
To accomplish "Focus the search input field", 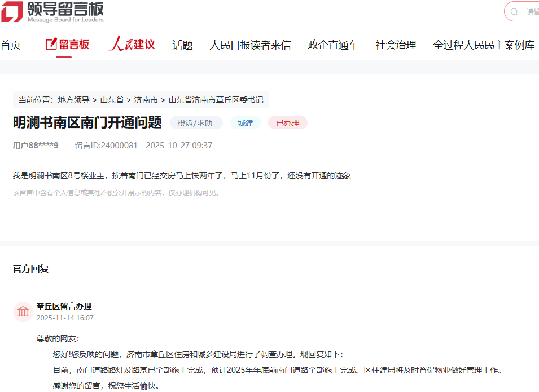I will [x=532, y=12].
